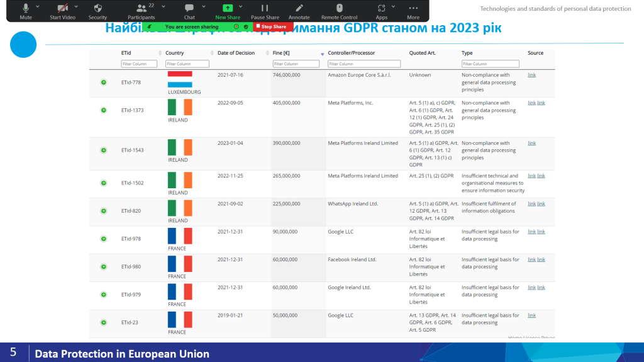Expand row ETid-980 with green plus
Screen dimensions: 644x362
(x=104, y=267)
